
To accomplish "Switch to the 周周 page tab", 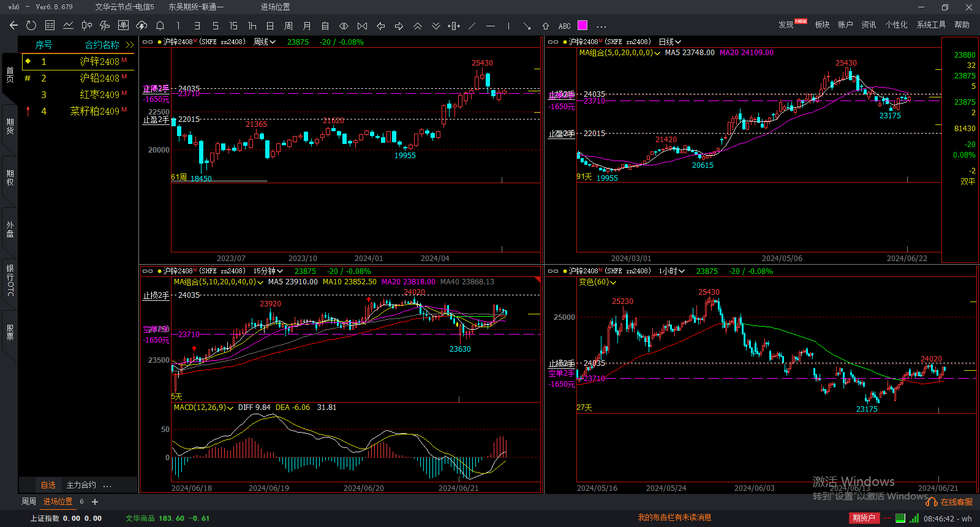I will [29, 501].
